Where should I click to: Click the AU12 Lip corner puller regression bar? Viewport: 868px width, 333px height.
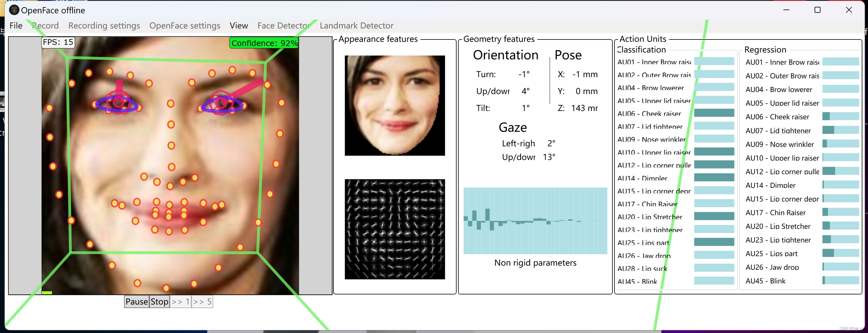click(x=840, y=171)
